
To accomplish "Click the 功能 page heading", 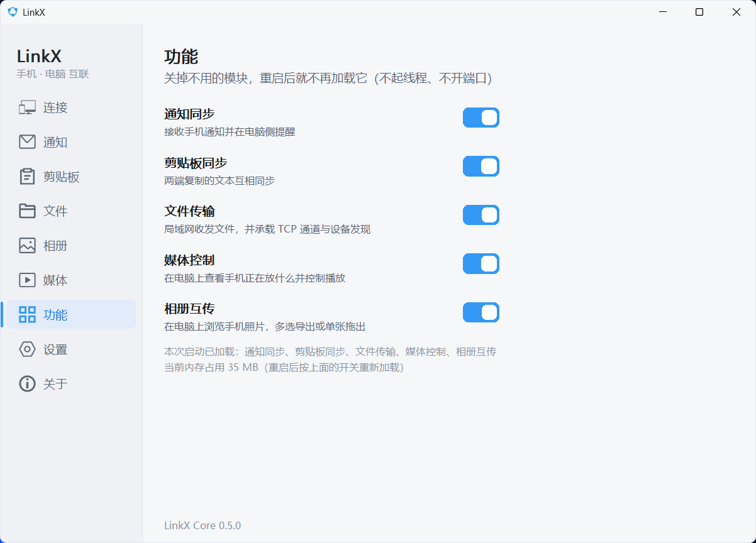I will 181,57.
